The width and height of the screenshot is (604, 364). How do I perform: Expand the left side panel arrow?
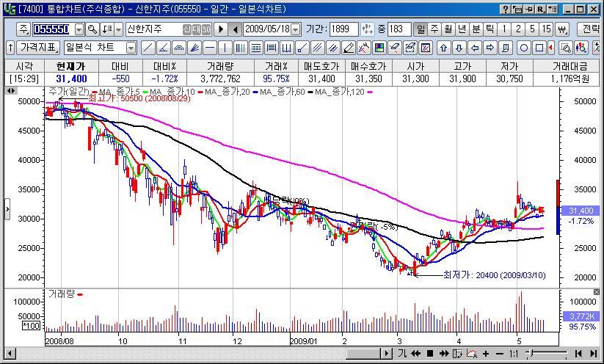pyautogui.click(x=7, y=209)
